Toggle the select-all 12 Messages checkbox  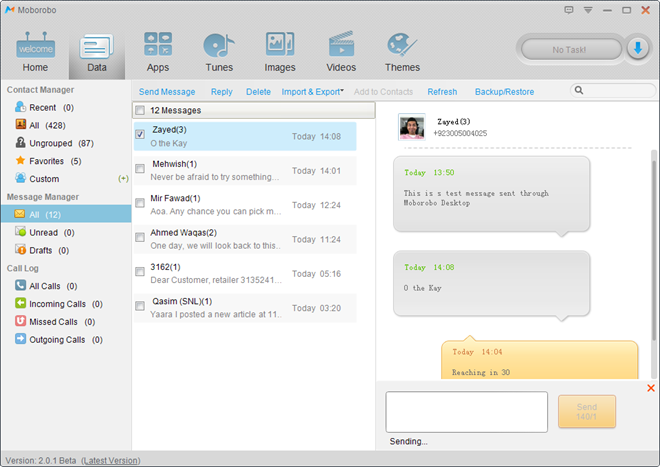(140, 110)
